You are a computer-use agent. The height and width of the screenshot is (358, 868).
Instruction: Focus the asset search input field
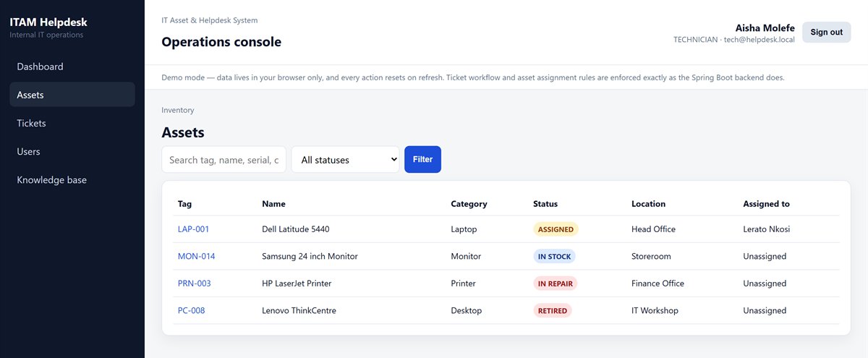pos(224,160)
